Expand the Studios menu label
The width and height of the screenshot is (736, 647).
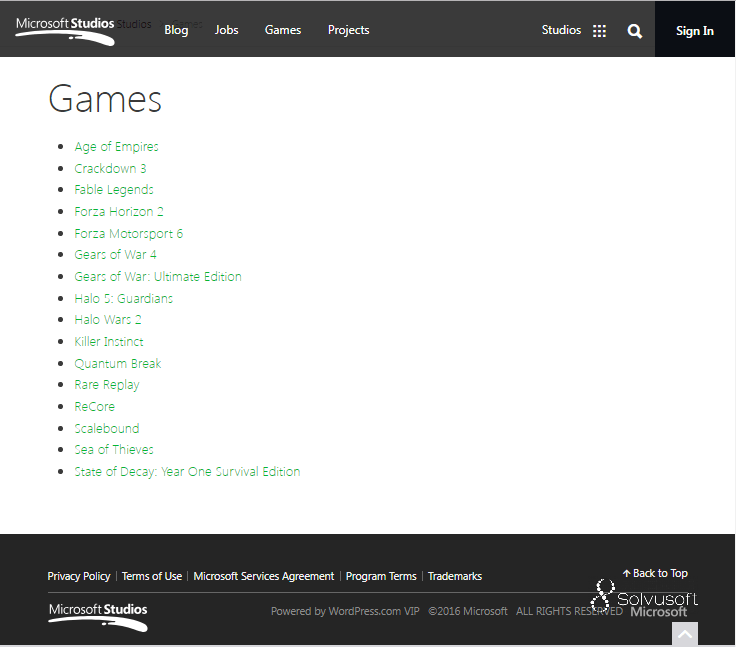click(x=561, y=30)
